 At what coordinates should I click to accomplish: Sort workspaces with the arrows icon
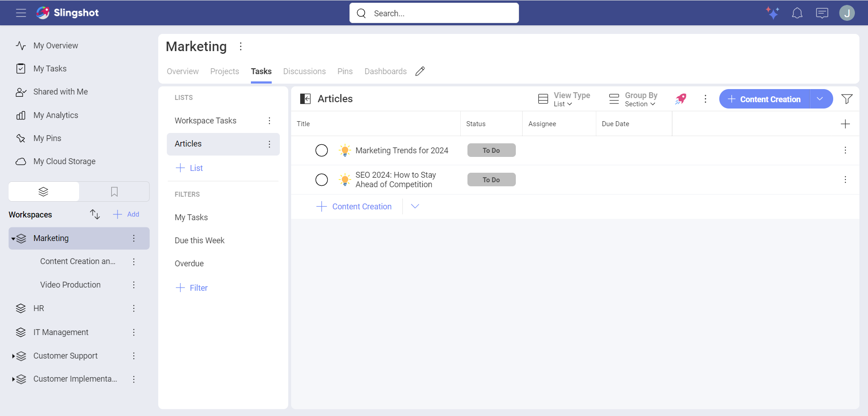pyautogui.click(x=94, y=214)
